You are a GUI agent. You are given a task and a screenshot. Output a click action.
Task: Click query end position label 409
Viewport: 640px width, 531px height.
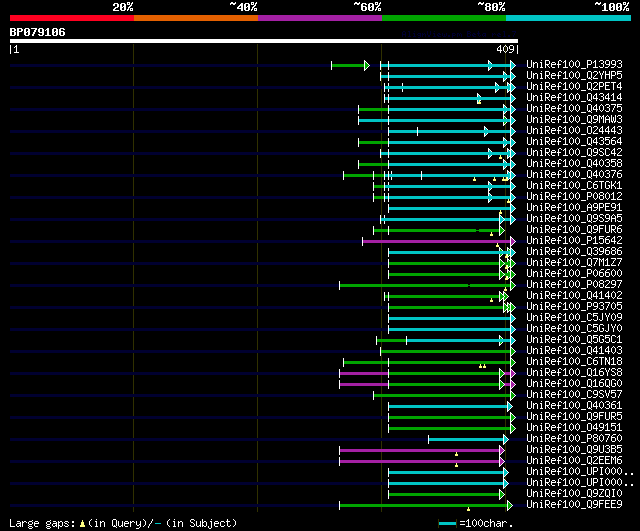pyautogui.click(x=505, y=49)
